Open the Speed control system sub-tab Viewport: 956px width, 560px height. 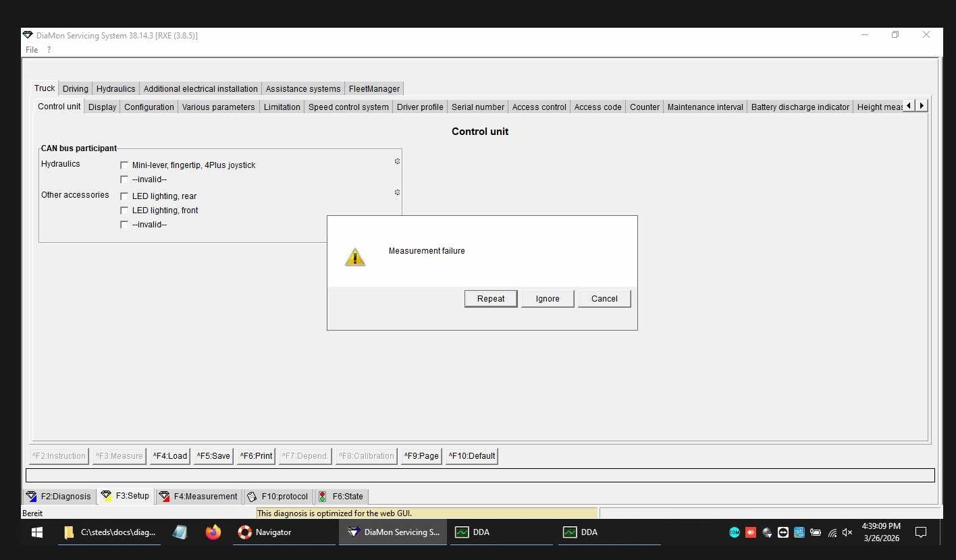(x=348, y=107)
